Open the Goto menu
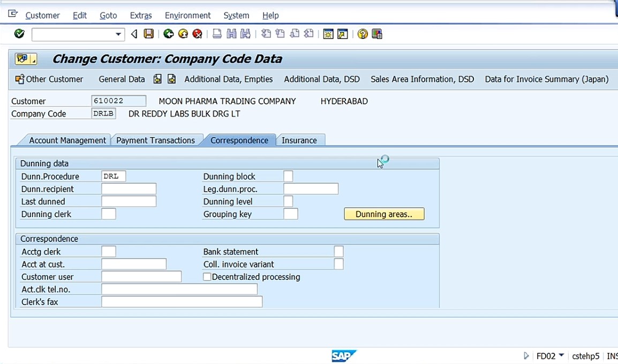The height and width of the screenshot is (364, 618). pyautogui.click(x=108, y=16)
